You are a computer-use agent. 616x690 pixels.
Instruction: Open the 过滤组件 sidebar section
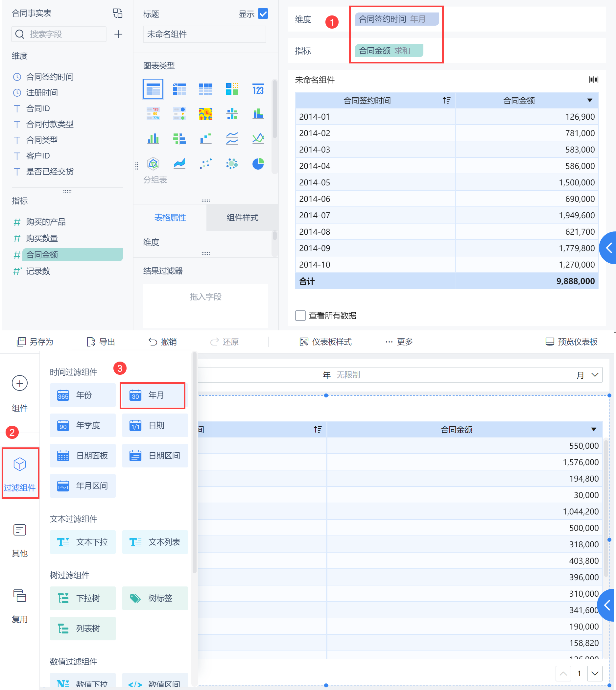click(x=20, y=473)
